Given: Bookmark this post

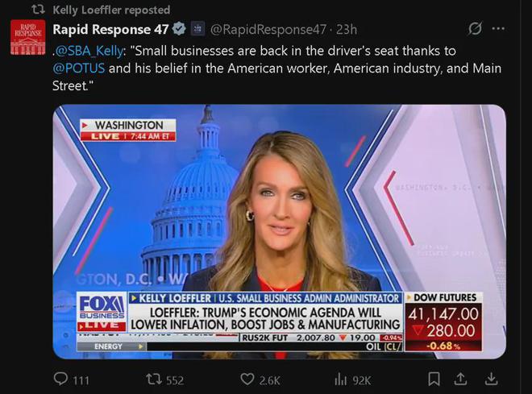Looking at the screenshot, I should pos(434,379).
